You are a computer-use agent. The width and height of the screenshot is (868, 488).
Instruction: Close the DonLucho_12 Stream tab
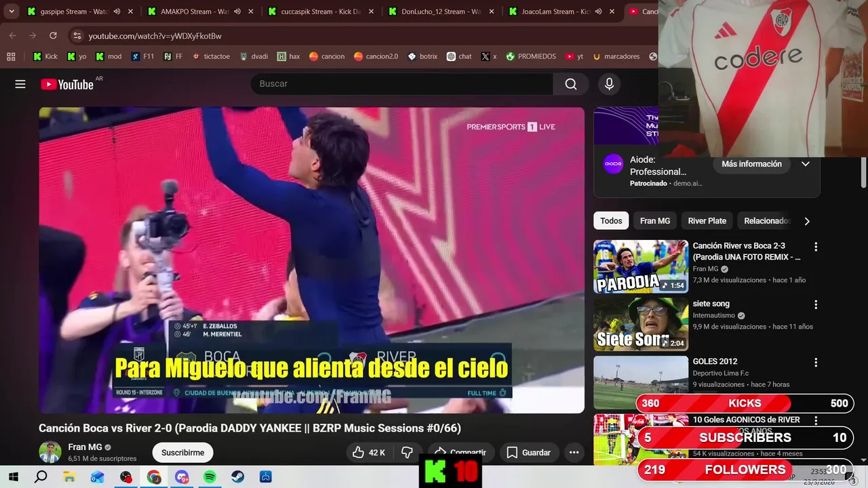click(492, 12)
